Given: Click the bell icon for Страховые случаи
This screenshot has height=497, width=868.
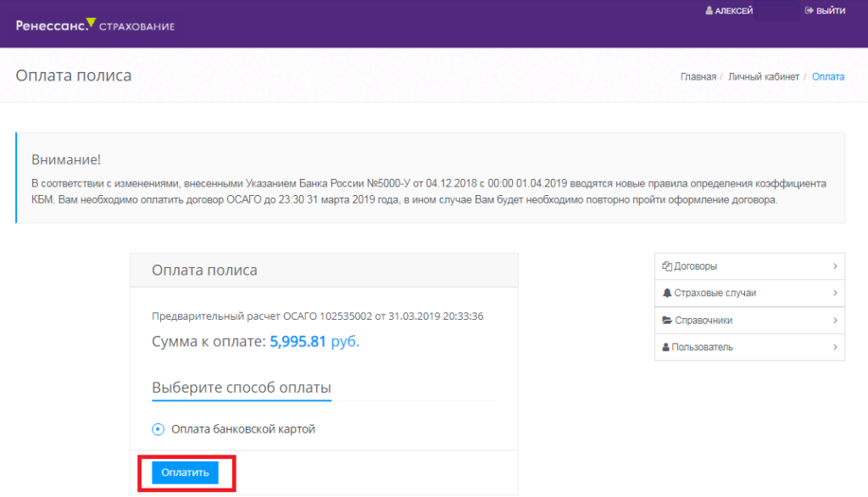Looking at the screenshot, I should (666, 293).
